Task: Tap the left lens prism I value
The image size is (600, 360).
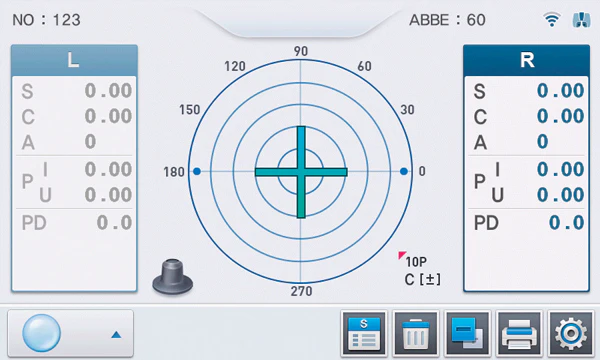Action: point(109,169)
